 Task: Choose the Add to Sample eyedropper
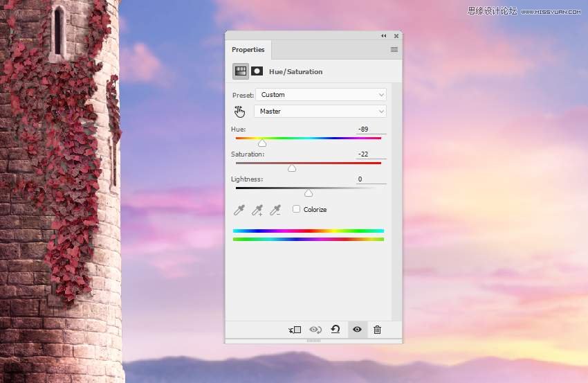point(257,210)
